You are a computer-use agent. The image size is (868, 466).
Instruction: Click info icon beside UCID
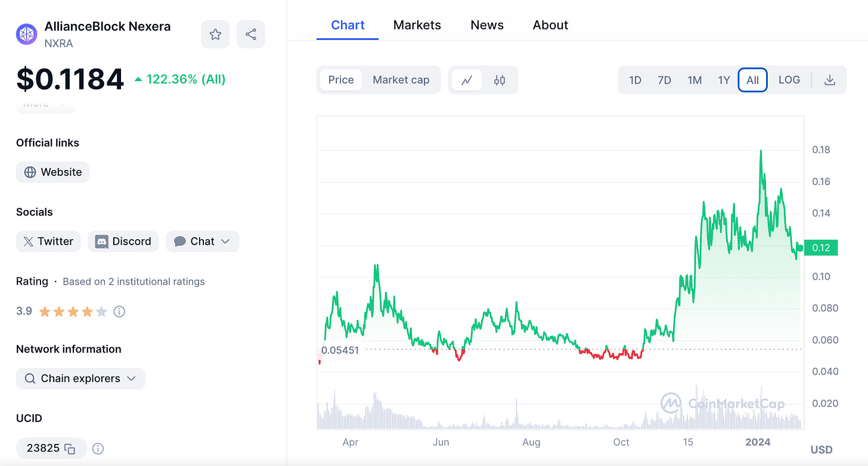click(x=98, y=448)
